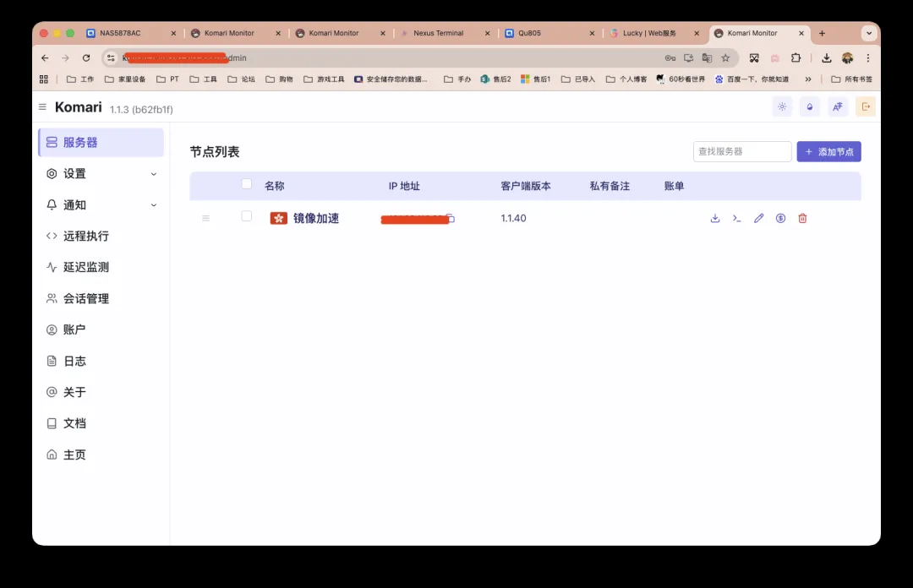Delete the 镜像加速 node with trash icon
The width and height of the screenshot is (913, 588).
click(802, 218)
